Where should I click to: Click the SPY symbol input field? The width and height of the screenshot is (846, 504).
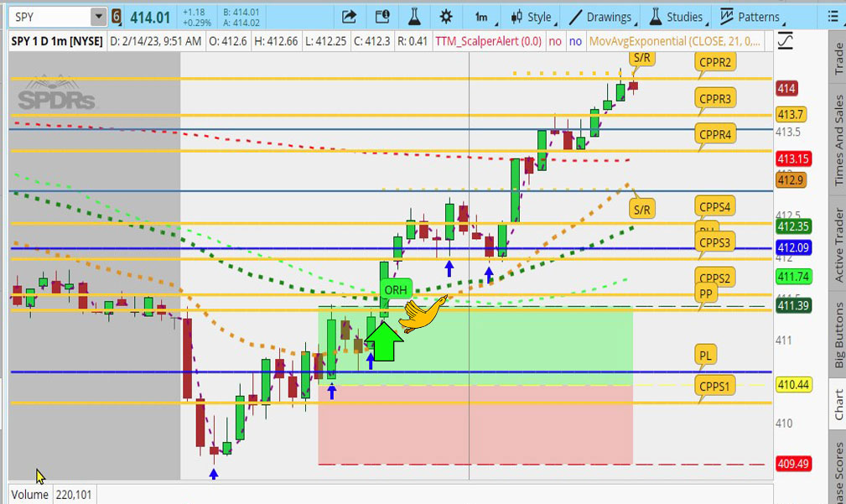tap(49, 18)
